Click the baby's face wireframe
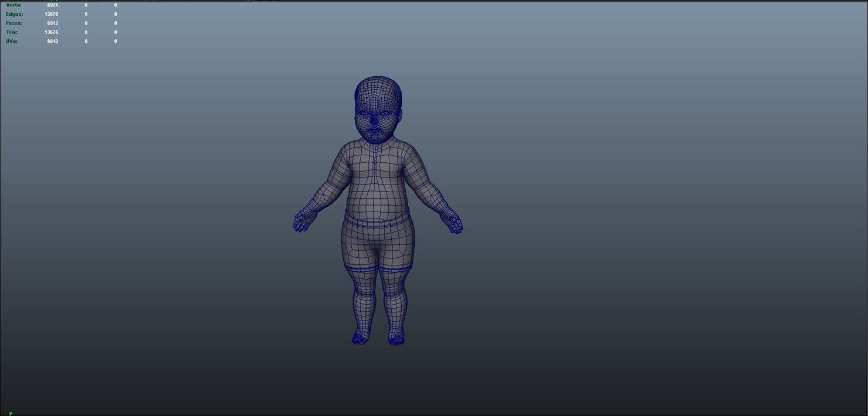 (x=377, y=120)
